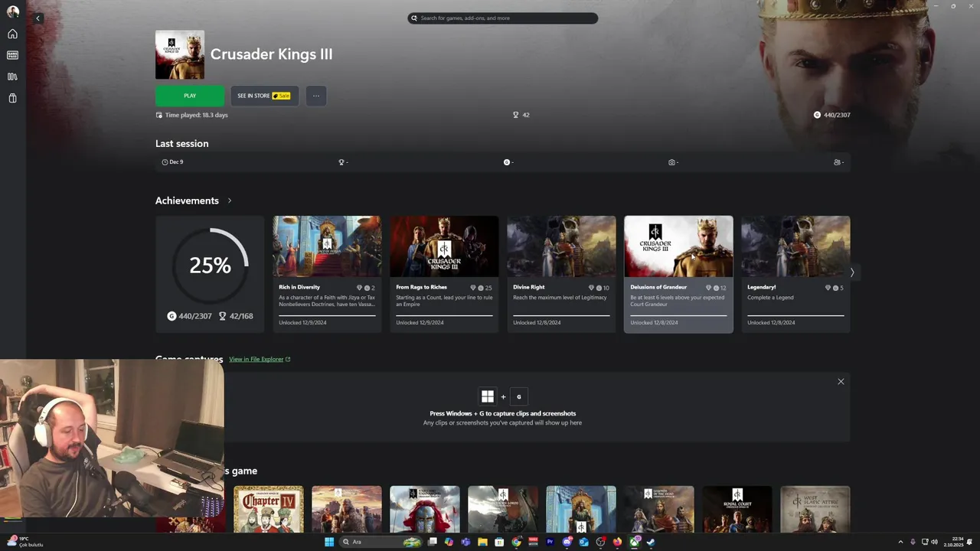Click the Crusader Kings III cover art
Image resolution: width=980 pixels, height=551 pixels.
(180, 54)
